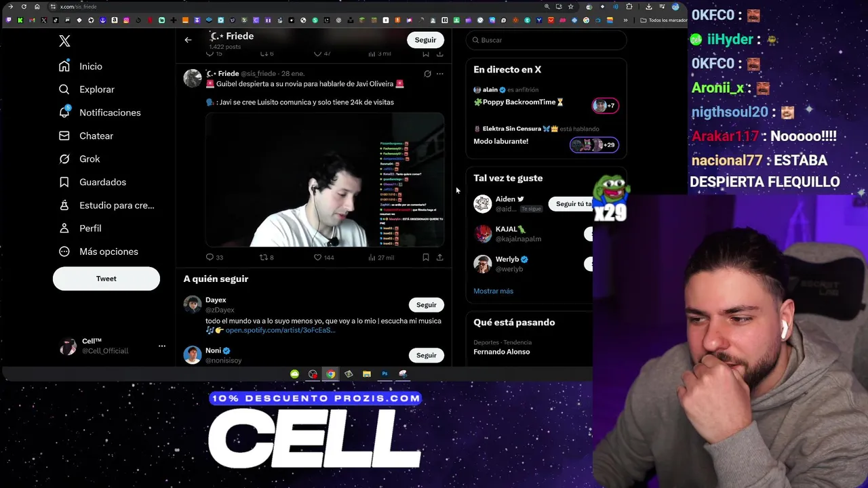Join the Poppy BackroomTime live space

click(519, 102)
